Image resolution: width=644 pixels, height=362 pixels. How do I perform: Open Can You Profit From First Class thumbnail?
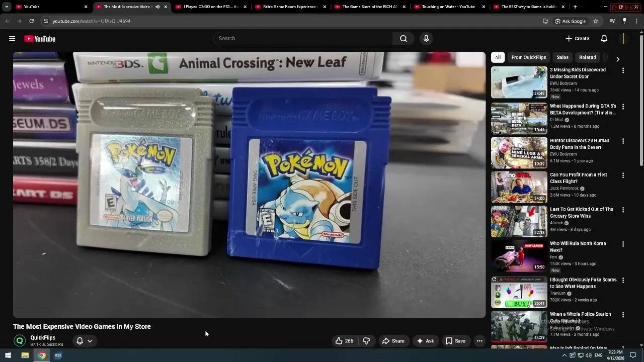point(519,187)
